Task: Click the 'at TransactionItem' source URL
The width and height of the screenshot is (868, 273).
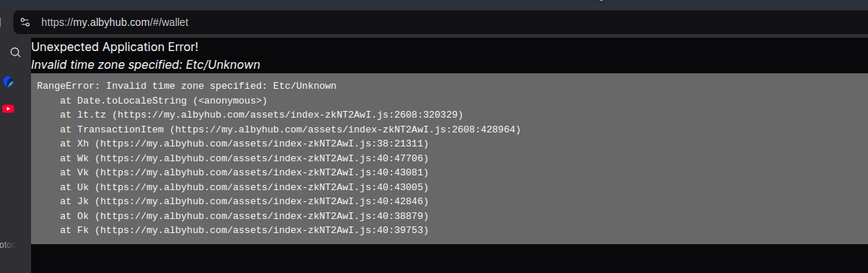Action: pyautogui.click(x=345, y=129)
